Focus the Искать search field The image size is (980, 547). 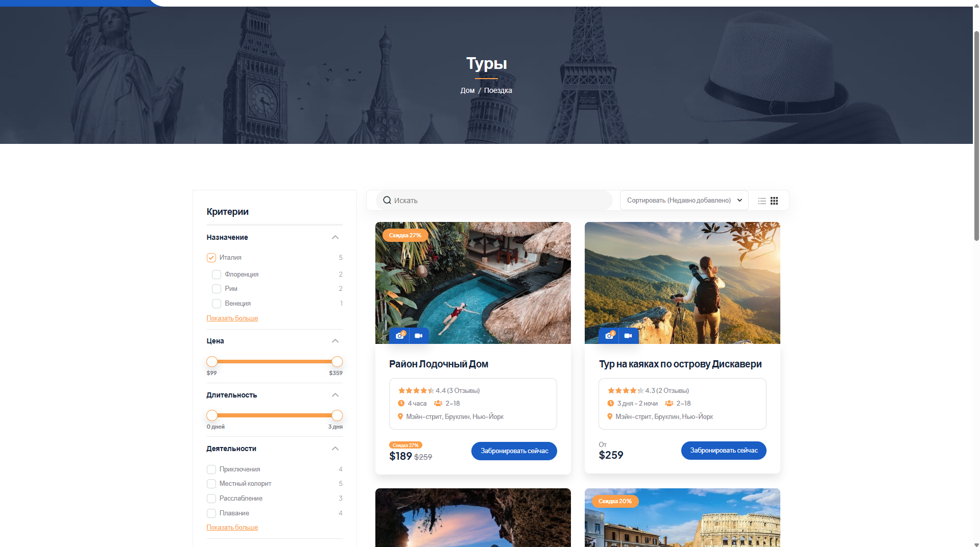pyautogui.click(x=494, y=201)
